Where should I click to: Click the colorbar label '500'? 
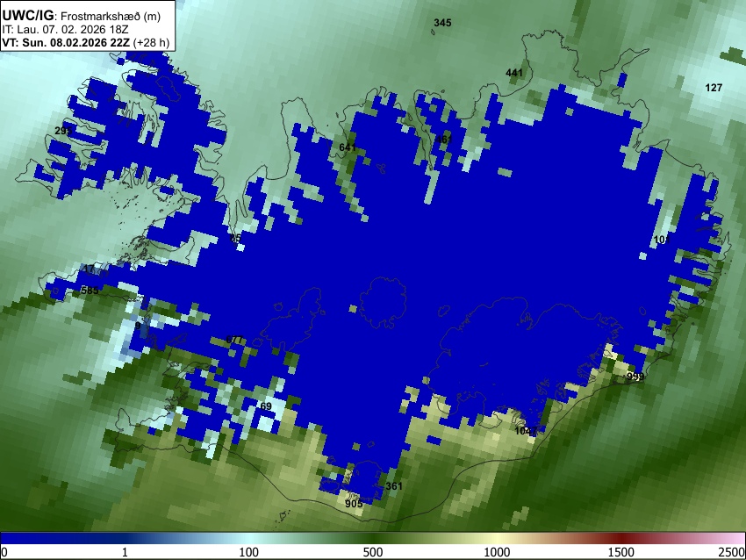373,552
